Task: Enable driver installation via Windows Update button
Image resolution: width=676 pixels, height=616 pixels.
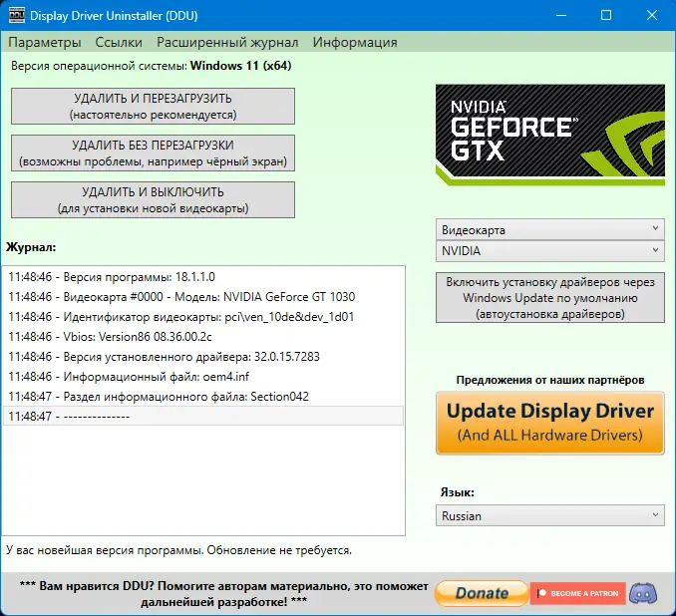Action: 550,297
